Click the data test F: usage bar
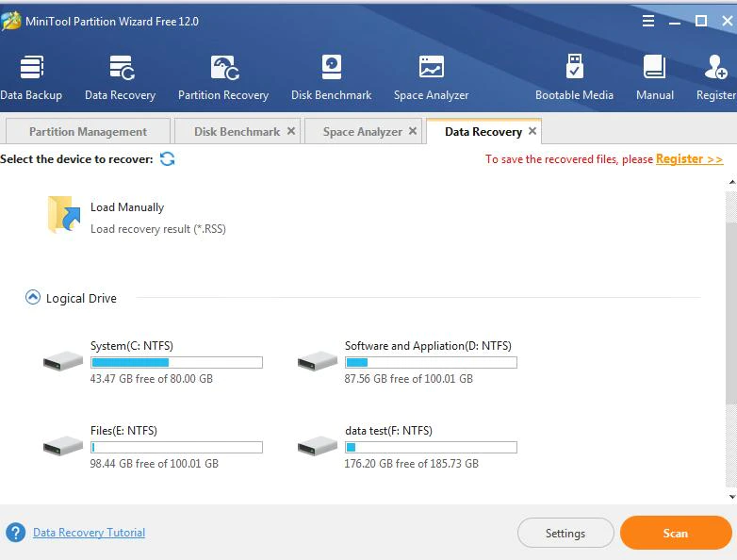 point(431,447)
